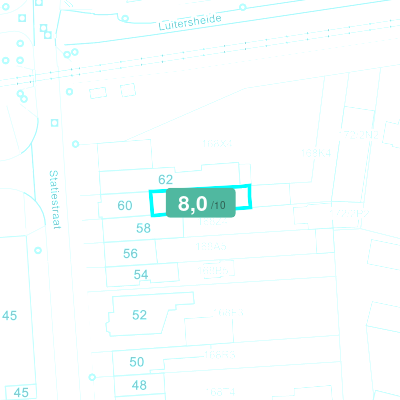
Task: Click the boxed 45 label at bottom-left
Action: [x=21, y=392]
